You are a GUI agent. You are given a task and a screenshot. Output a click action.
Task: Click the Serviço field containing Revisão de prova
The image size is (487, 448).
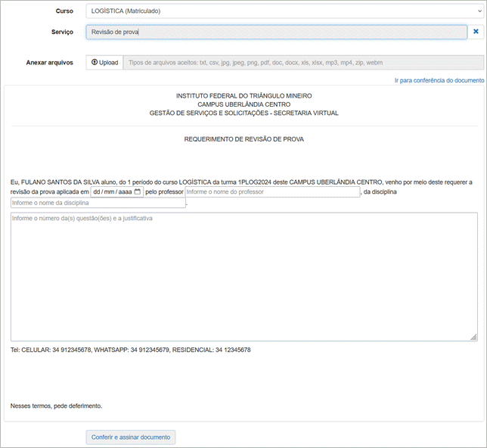[x=277, y=32]
